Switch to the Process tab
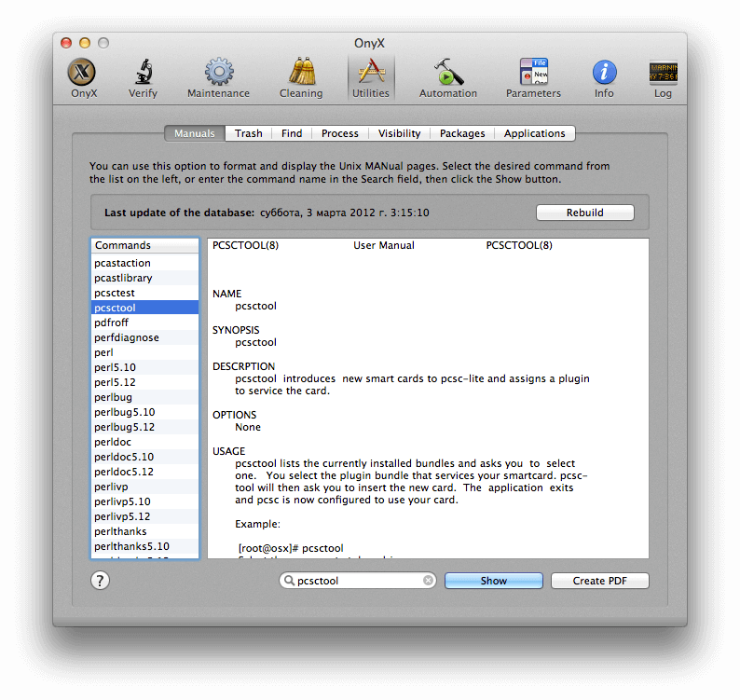 pos(340,133)
